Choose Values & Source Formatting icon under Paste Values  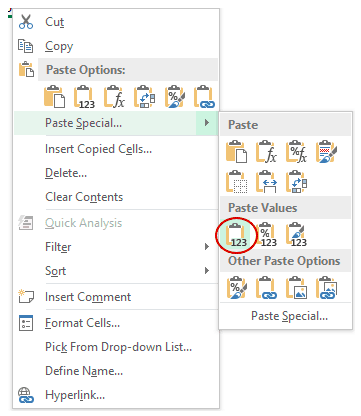click(296, 235)
